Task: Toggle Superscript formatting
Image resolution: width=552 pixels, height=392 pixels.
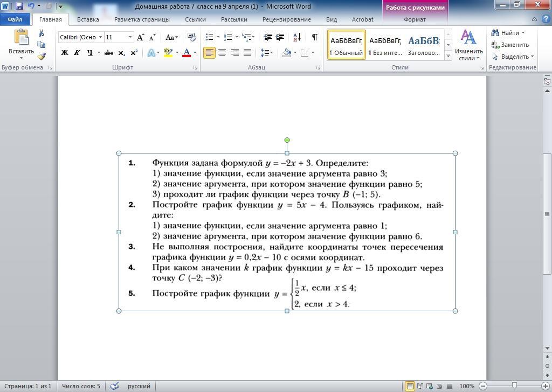Action: (x=134, y=53)
